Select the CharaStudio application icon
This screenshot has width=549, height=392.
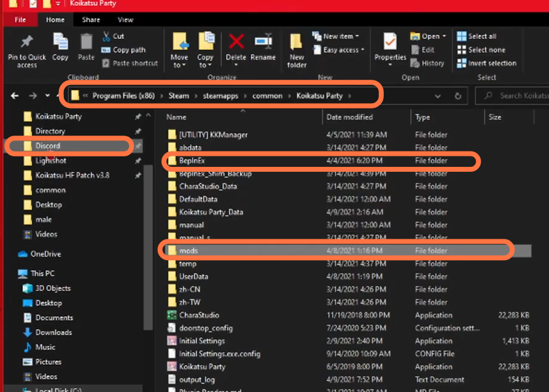tap(171, 315)
